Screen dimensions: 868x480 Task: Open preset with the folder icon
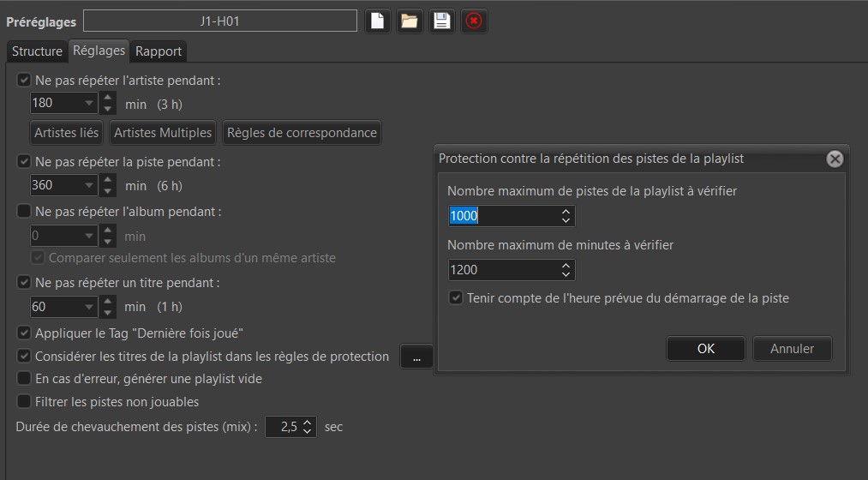[410, 21]
